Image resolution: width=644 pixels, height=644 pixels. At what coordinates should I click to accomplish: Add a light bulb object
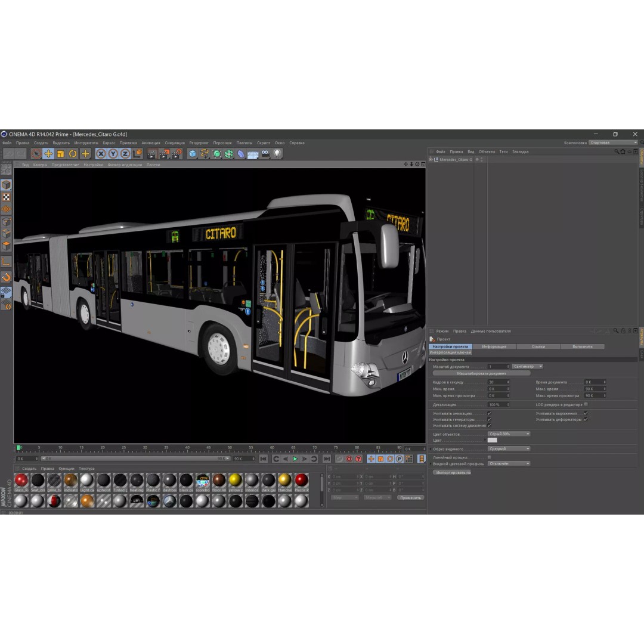coord(277,154)
